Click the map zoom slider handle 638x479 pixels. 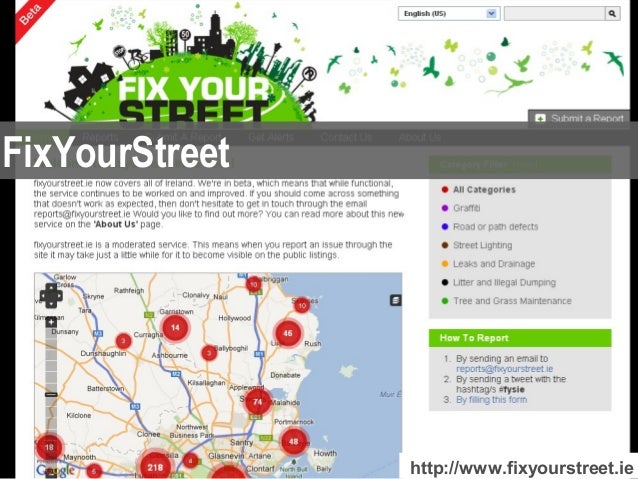(51, 394)
